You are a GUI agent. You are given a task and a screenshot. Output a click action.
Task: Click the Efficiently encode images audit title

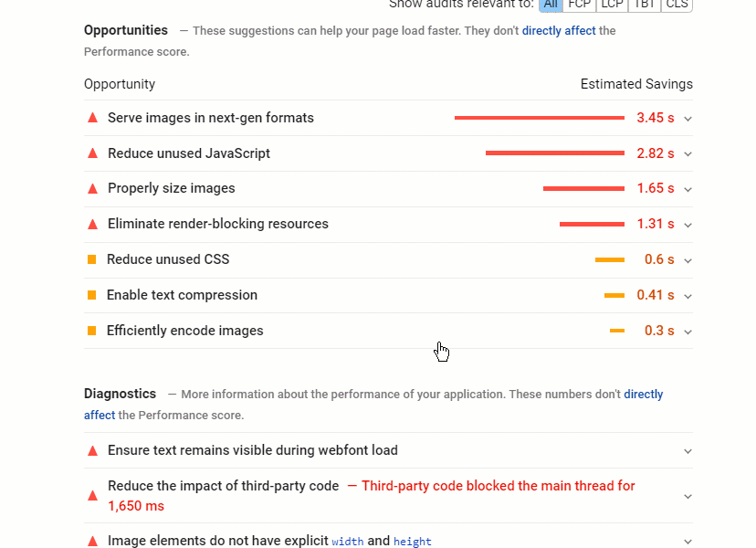pos(184,331)
